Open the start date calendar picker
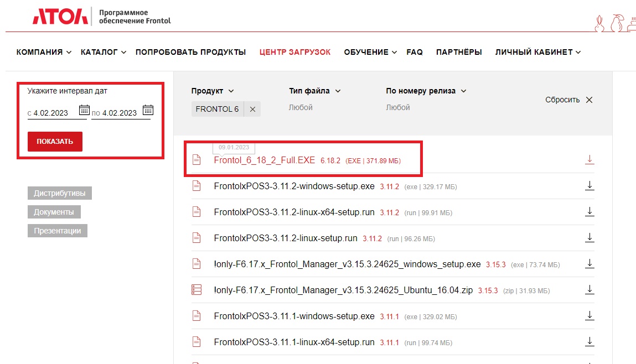 pos(84,110)
